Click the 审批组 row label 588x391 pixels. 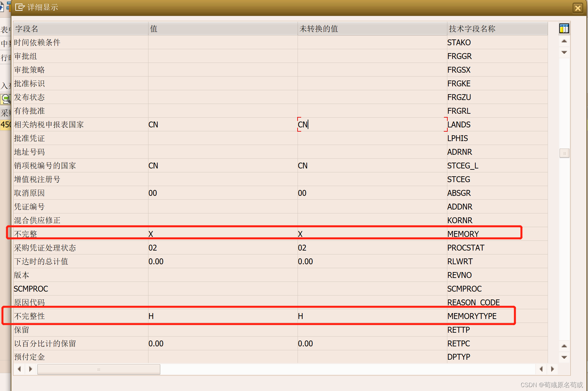(x=25, y=56)
